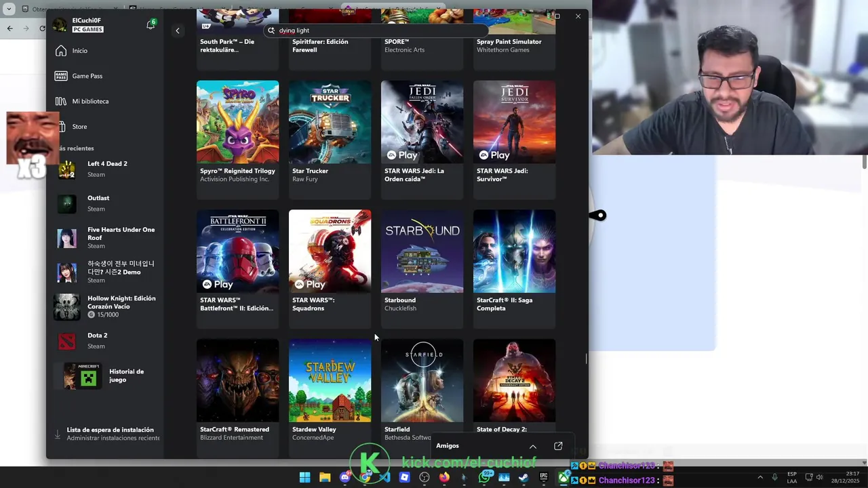868x488 pixels.
Task: Open the Windows Start menu
Action: pos(305,477)
